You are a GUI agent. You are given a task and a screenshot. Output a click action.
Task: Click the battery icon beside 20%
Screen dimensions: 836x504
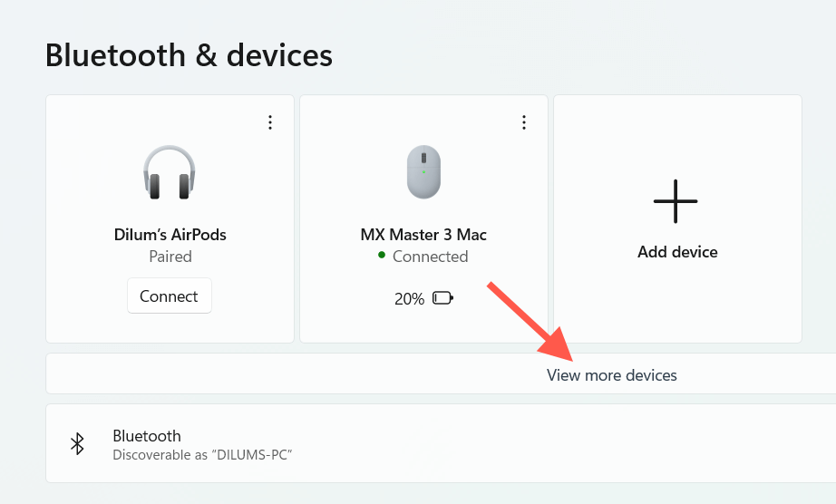pos(442,297)
